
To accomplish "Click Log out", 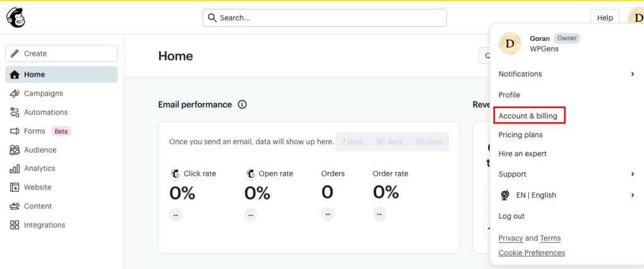I will click(x=511, y=216).
